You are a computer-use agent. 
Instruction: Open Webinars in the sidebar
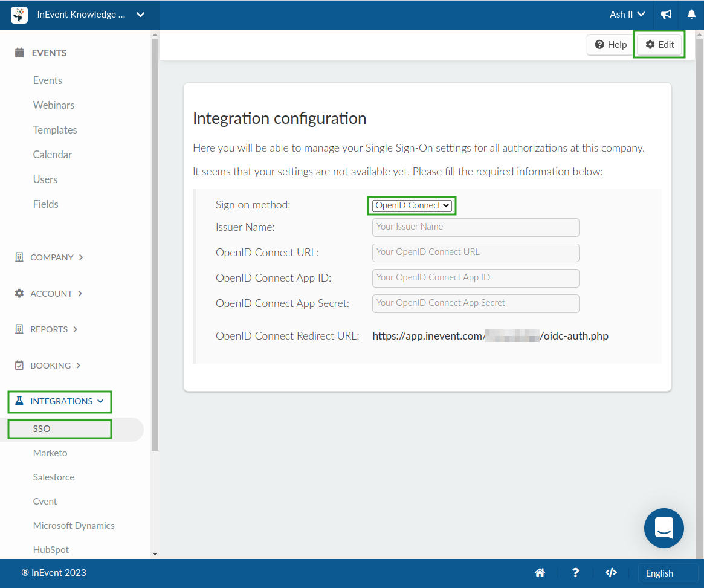[x=53, y=105]
